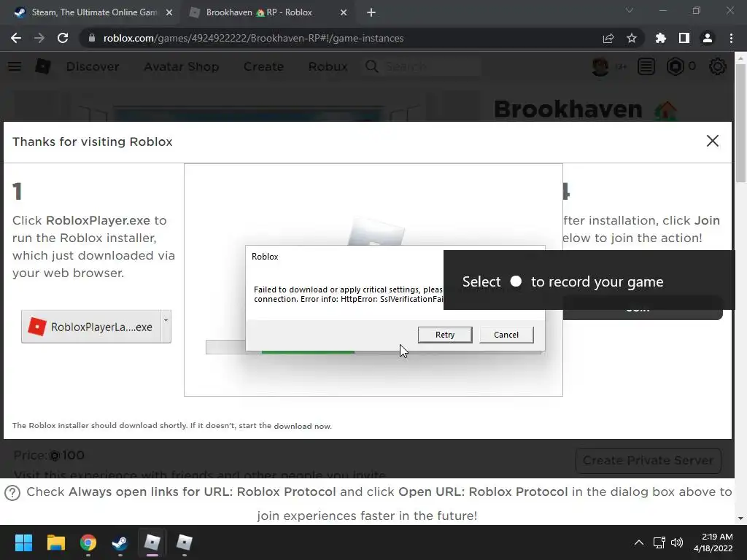Screen dimensions: 747x560
Task: Open a new browser tab
Action: pyautogui.click(x=371, y=13)
